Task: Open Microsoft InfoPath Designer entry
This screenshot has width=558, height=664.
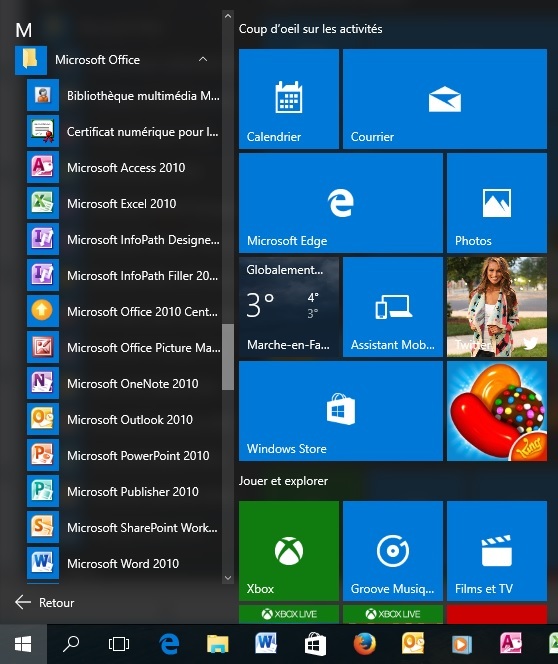Action: 124,240
